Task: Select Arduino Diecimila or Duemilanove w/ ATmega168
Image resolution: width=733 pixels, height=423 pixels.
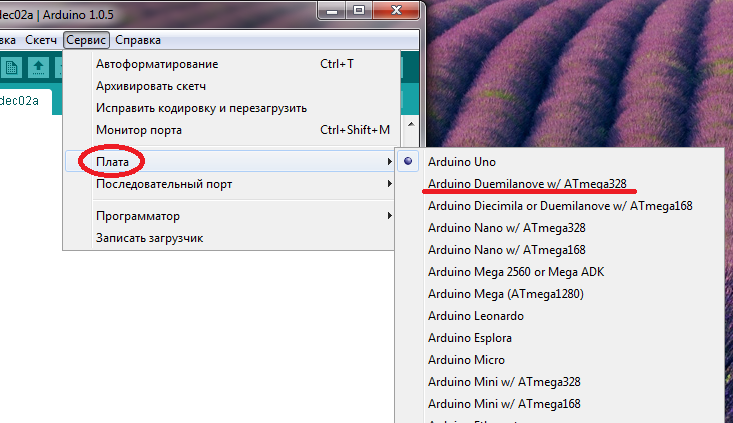Action: 560,206
